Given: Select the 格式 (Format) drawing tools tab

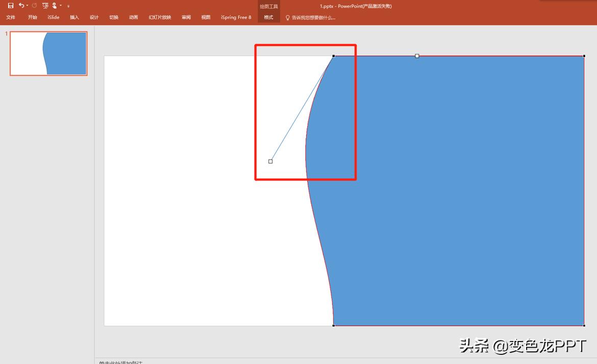Looking at the screenshot, I should 269,17.
